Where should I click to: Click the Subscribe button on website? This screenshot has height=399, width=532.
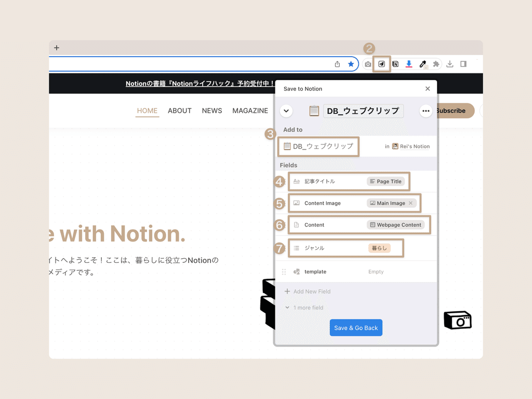(455, 111)
